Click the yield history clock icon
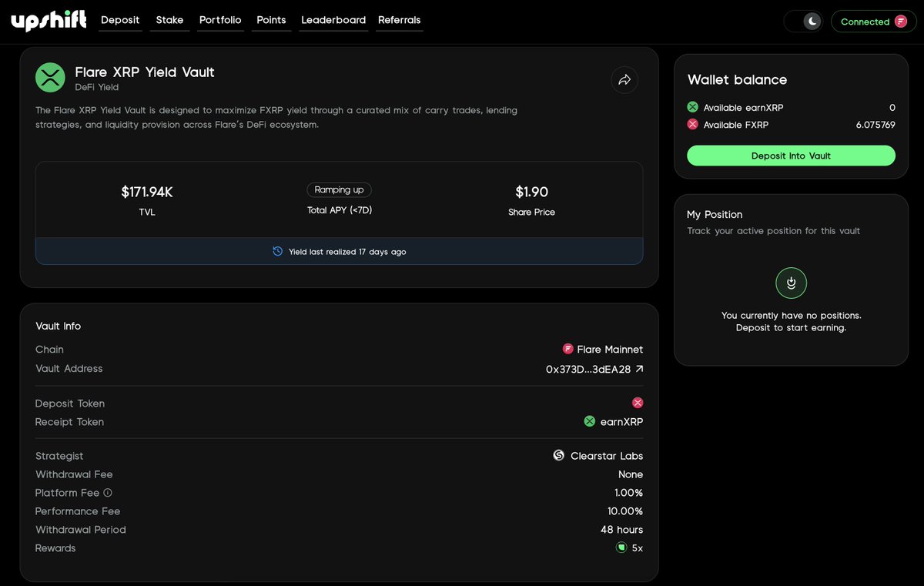Screen dimensions: 924x586 (x=278, y=251)
